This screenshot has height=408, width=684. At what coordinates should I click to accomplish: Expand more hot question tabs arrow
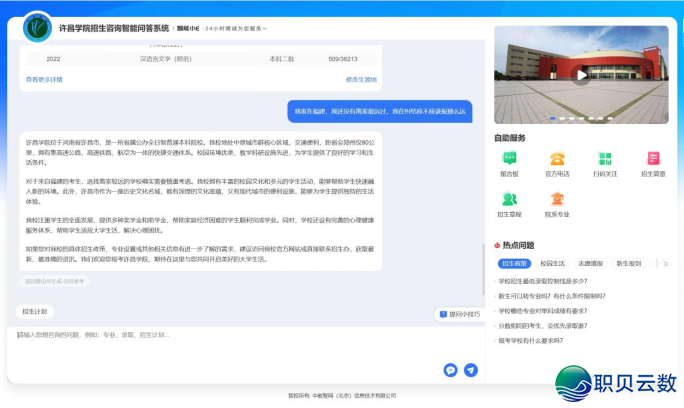(x=666, y=264)
